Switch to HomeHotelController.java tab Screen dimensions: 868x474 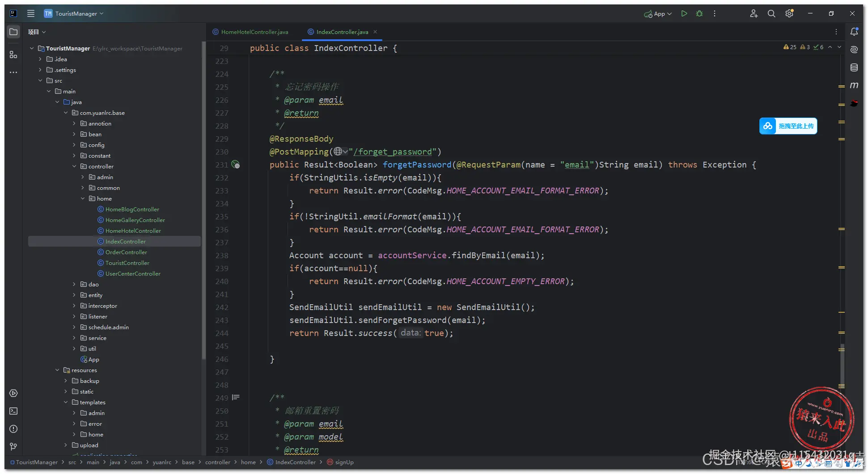click(x=250, y=32)
